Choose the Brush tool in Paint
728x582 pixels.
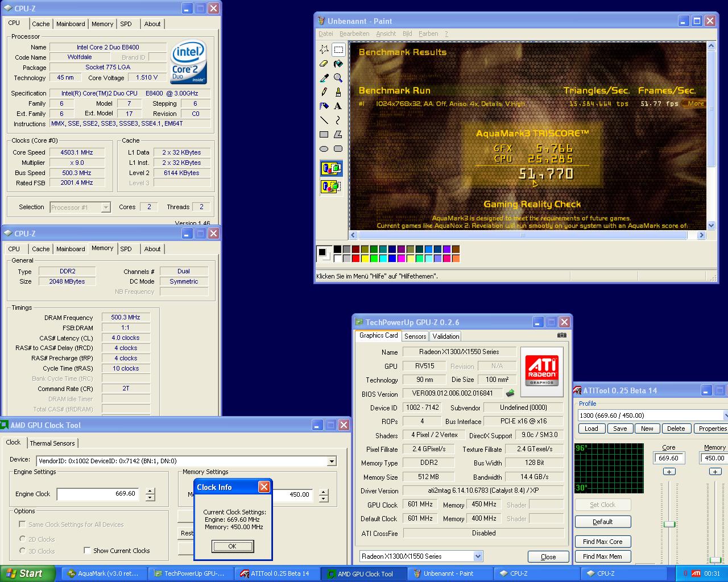338,92
